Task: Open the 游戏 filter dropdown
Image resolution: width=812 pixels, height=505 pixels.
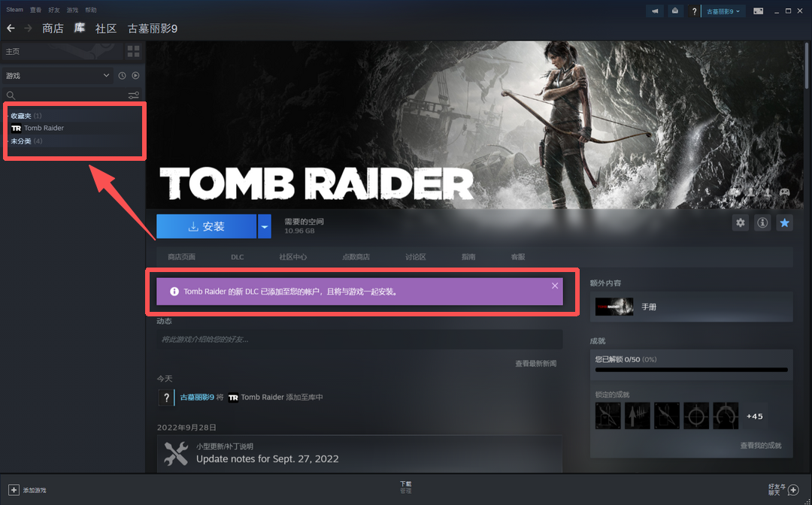Action: click(x=57, y=76)
